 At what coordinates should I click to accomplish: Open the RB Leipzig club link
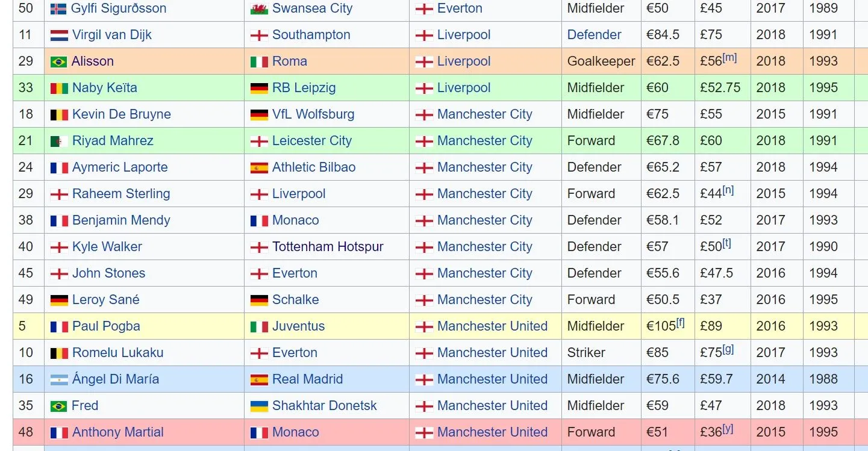pyautogui.click(x=304, y=88)
